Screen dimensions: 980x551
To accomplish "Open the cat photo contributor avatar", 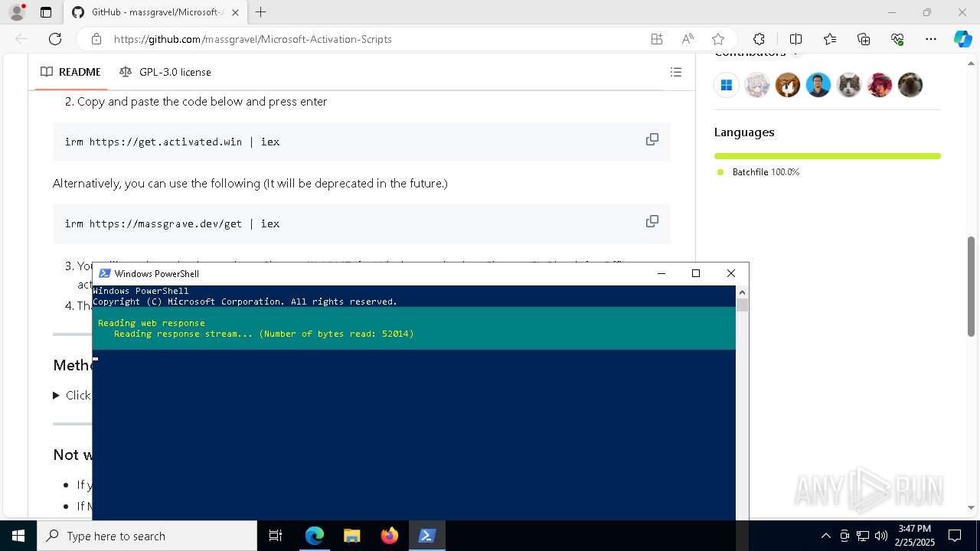I will point(849,85).
